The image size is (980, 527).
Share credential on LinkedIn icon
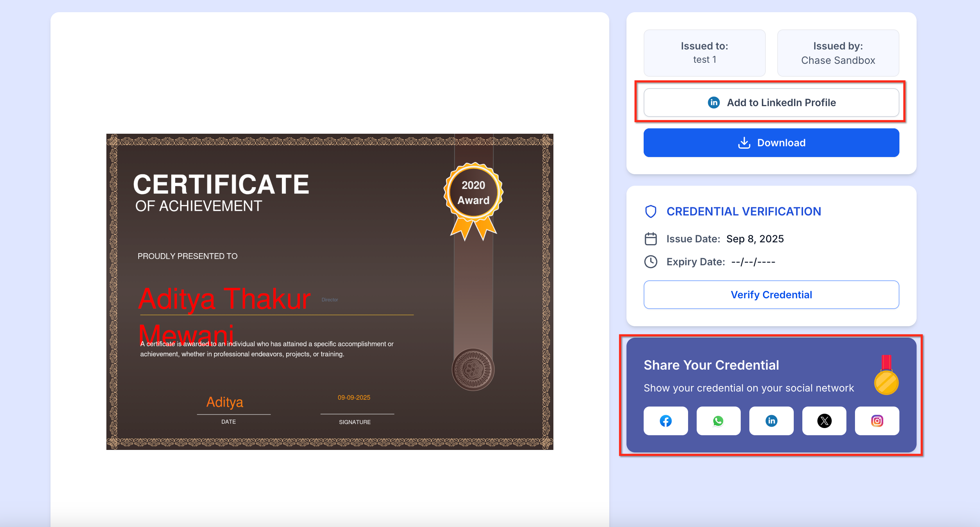771,421
